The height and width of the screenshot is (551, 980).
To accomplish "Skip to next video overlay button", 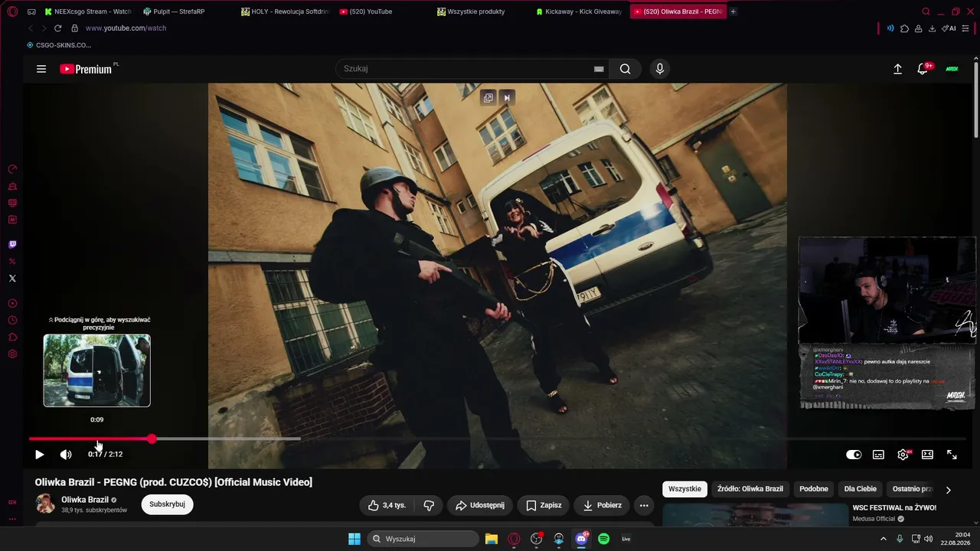I will pos(506,98).
